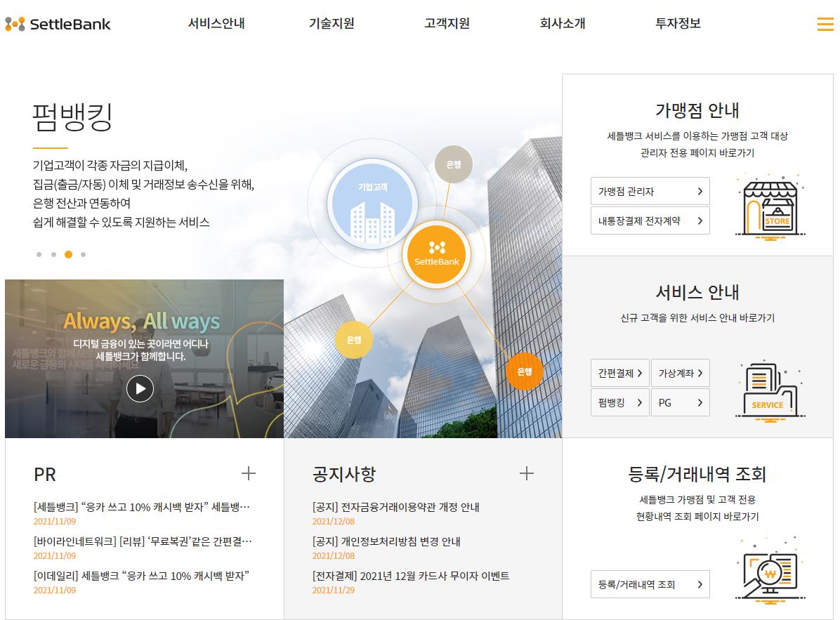Expand PR section with plus icon
This screenshot has width=840, height=620.
[x=248, y=473]
